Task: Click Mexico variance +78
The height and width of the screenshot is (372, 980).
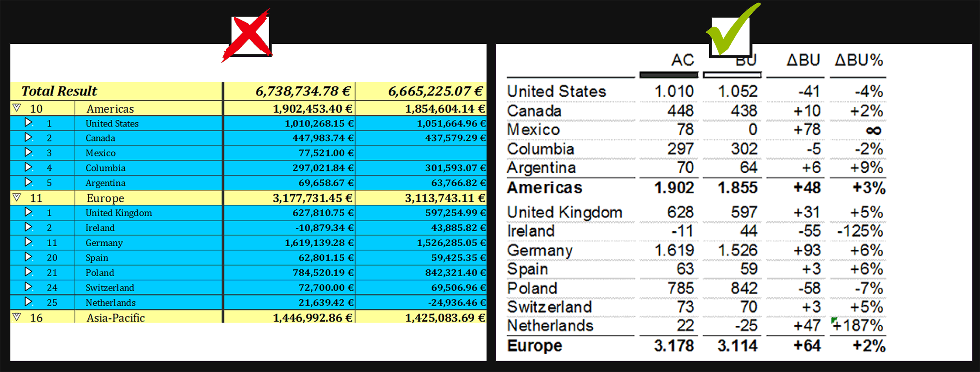Action: click(807, 129)
